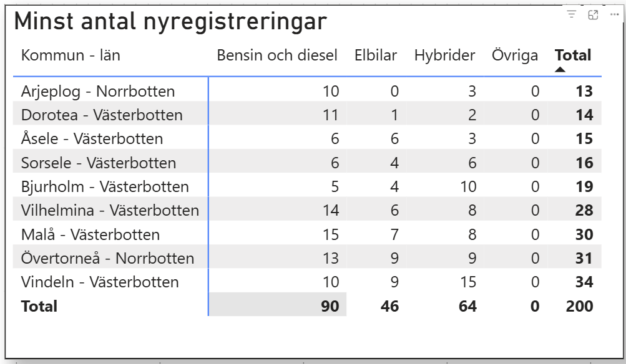Click the Hybrider column header

tap(444, 55)
